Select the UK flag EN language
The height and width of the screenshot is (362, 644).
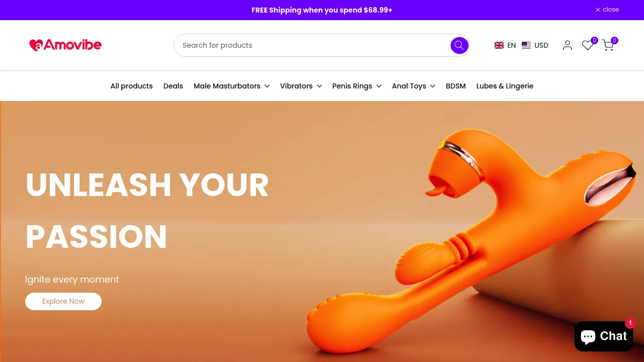click(x=505, y=45)
